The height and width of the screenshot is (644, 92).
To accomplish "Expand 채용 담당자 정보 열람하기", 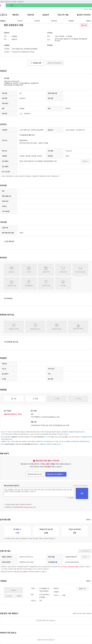I will point(56,474).
